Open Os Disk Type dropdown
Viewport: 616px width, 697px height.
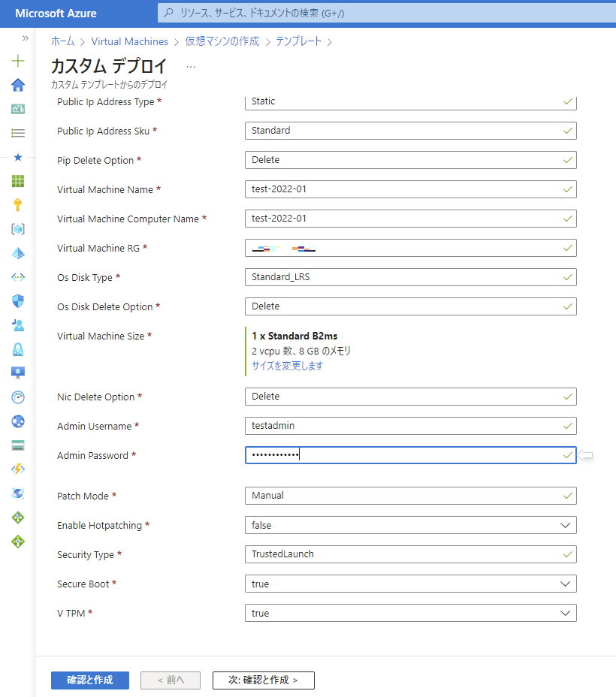coord(411,277)
